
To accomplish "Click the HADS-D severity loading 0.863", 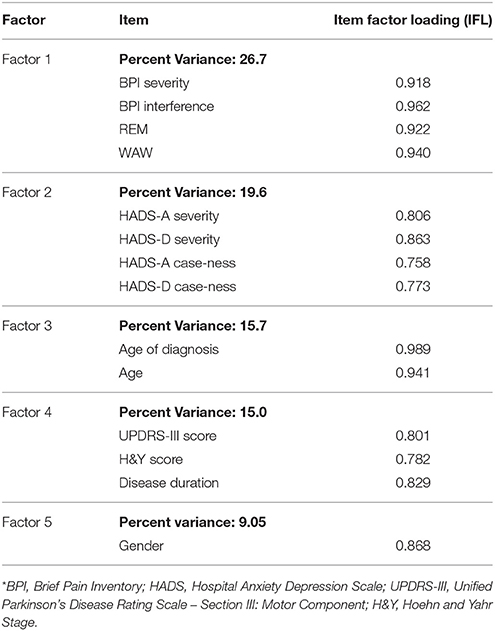I will click(x=413, y=239).
